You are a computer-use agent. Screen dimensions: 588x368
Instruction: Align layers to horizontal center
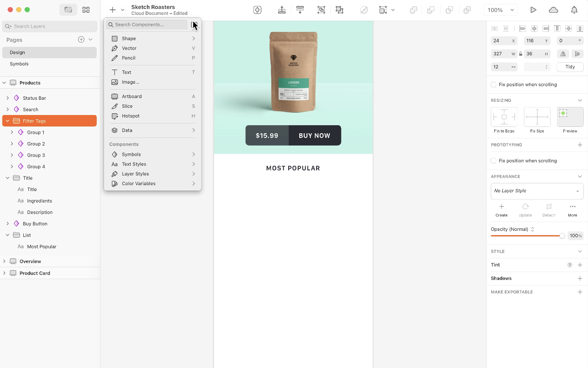click(x=534, y=28)
